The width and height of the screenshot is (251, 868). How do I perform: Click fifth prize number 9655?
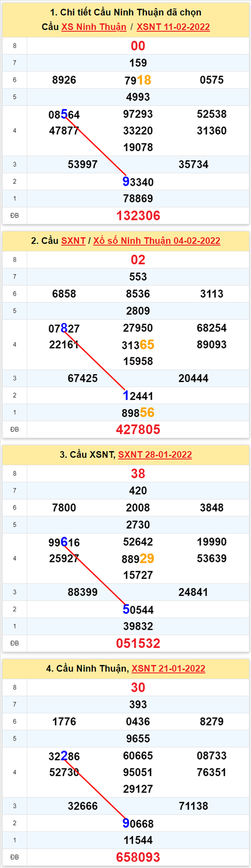click(x=138, y=738)
